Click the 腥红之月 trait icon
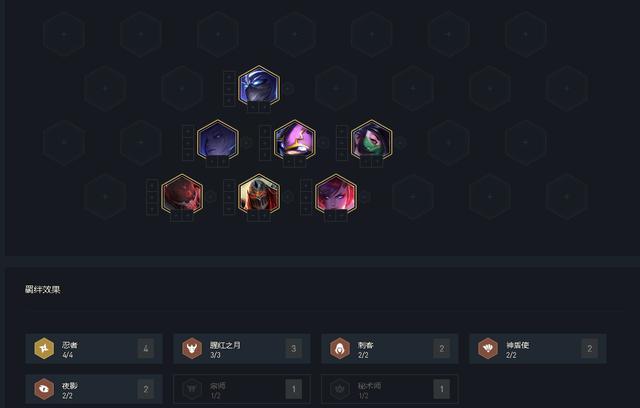This screenshot has height=408, width=640. click(192, 348)
